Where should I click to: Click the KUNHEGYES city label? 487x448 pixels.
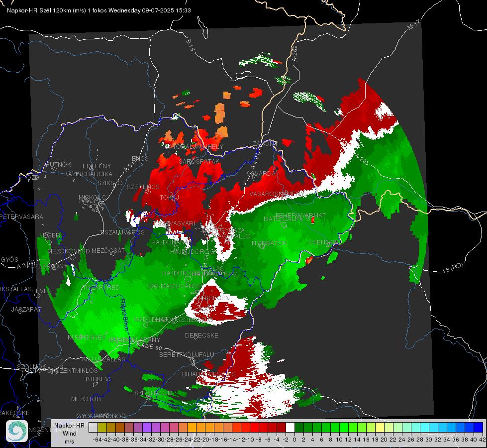coord(87,337)
